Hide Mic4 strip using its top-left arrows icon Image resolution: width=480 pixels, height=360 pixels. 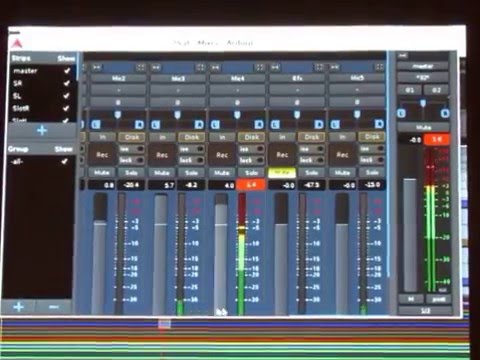pyautogui.click(x=215, y=68)
